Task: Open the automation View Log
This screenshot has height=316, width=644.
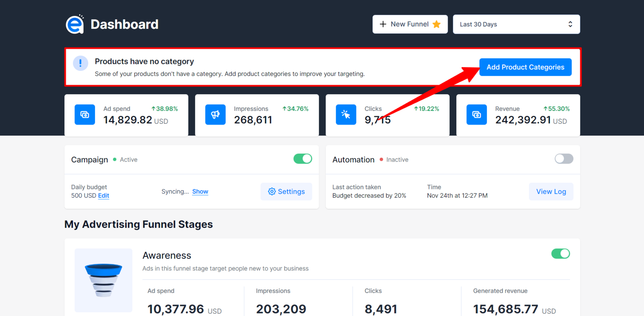Action: coord(551,191)
